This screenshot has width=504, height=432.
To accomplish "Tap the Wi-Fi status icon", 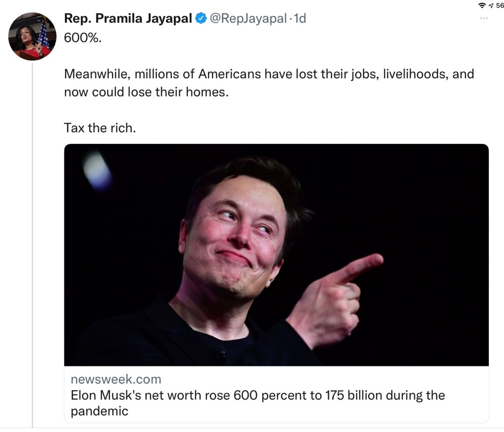I will coord(482,5).
